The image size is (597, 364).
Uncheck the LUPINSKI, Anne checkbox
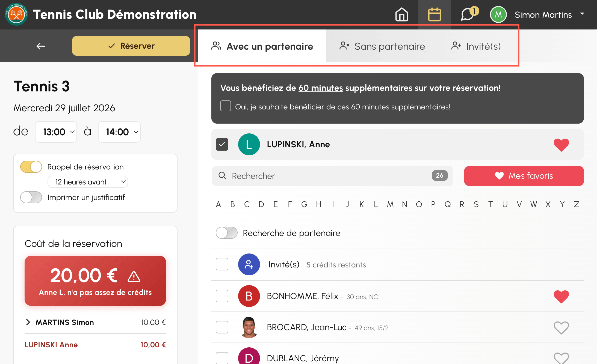(222, 144)
